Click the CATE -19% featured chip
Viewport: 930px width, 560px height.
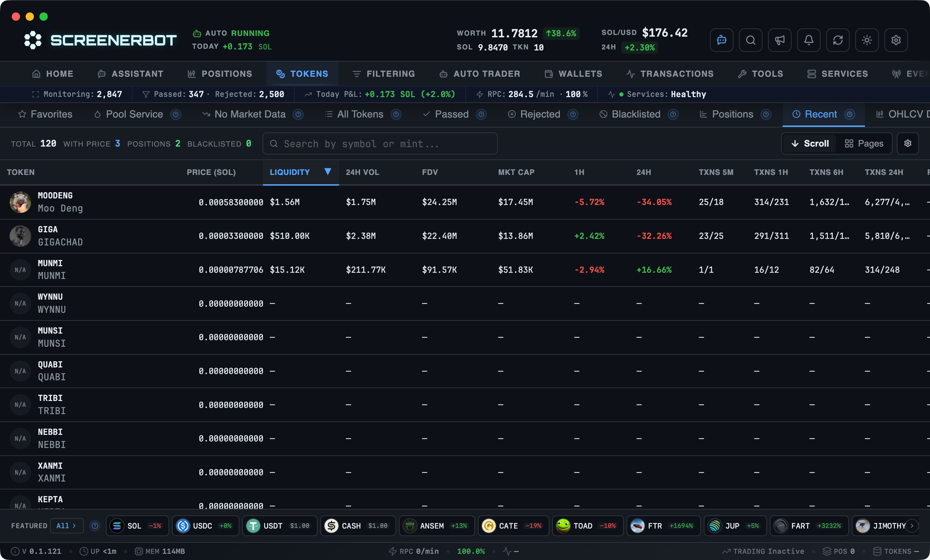click(513, 526)
